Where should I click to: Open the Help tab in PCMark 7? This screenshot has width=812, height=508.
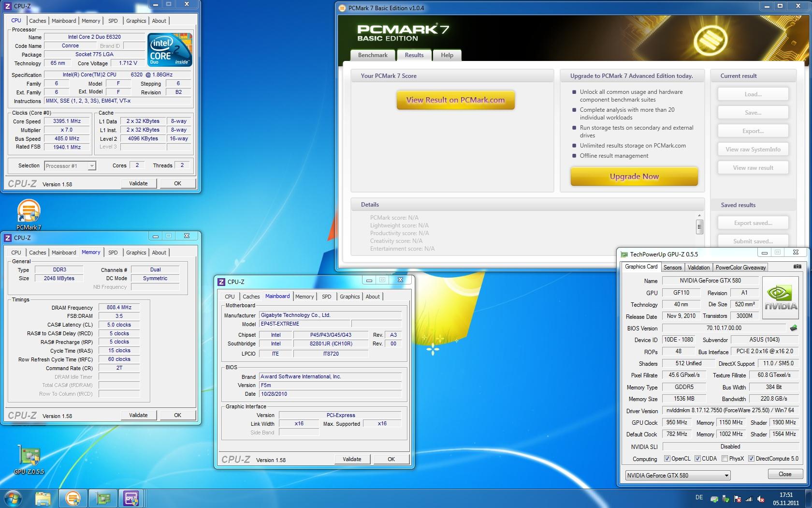(x=447, y=55)
